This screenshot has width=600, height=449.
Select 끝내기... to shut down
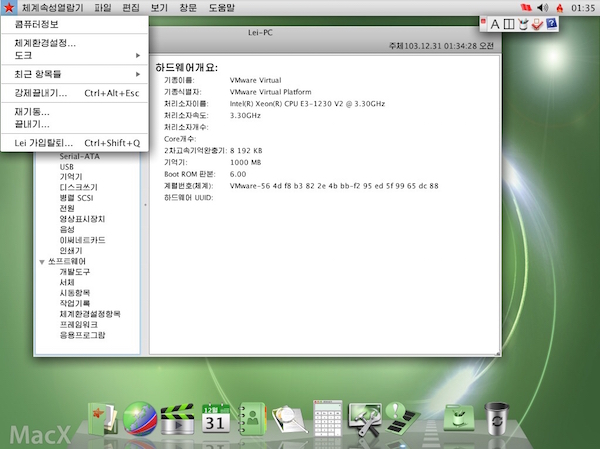[75, 124]
